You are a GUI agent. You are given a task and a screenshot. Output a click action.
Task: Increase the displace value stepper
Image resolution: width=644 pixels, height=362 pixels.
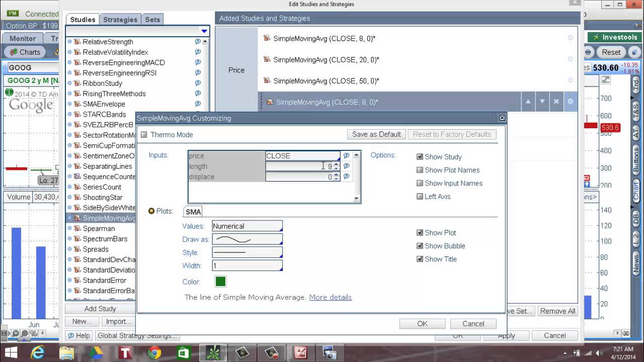click(x=337, y=174)
